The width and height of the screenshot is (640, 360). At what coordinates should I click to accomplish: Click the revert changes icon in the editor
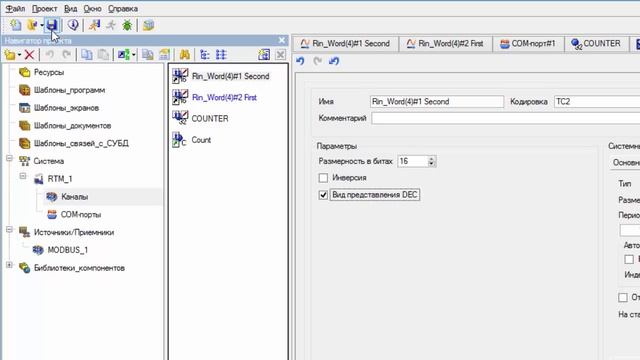click(x=334, y=61)
